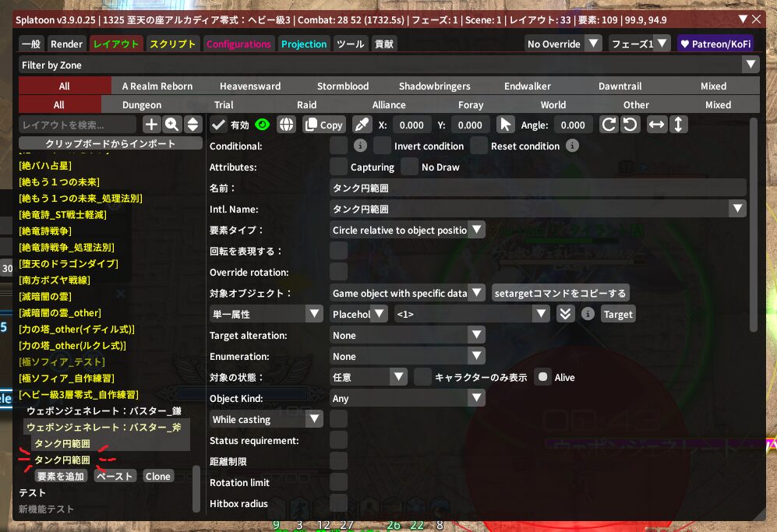The width and height of the screenshot is (777, 532).
Task: Click the vertical flip arrows icon
Action: coord(678,125)
